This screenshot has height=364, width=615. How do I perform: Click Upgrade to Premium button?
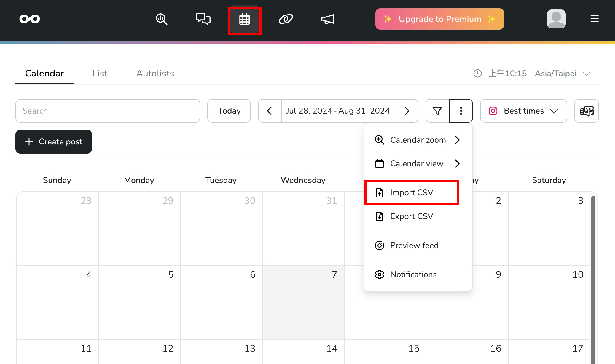click(x=439, y=19)
